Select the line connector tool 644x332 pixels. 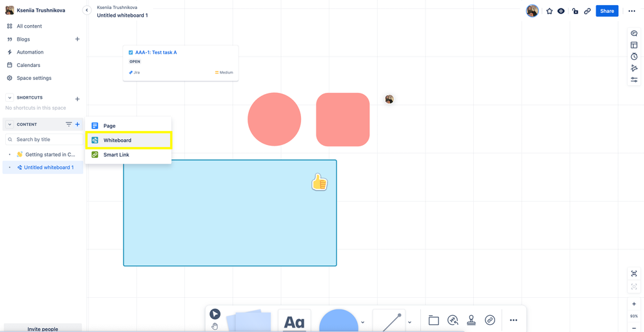click(x=389, y=321)
